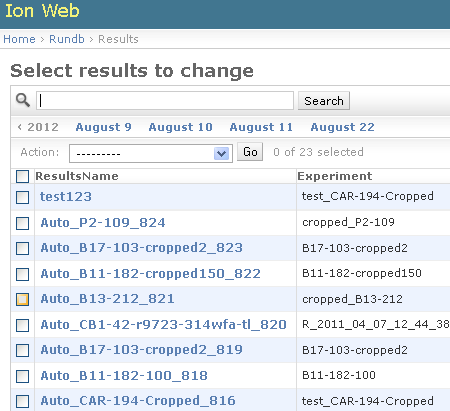
Task: Click the Search button
Action: pos(324,101)
